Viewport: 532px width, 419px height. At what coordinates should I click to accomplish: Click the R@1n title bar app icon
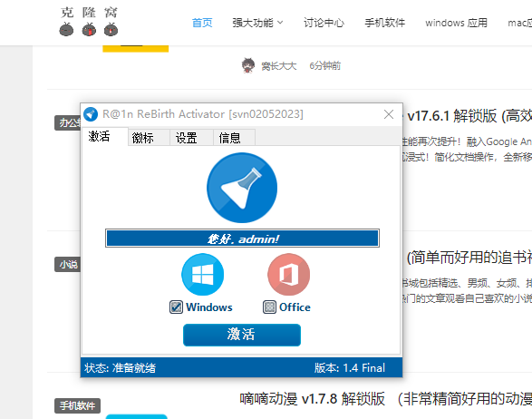91,114
